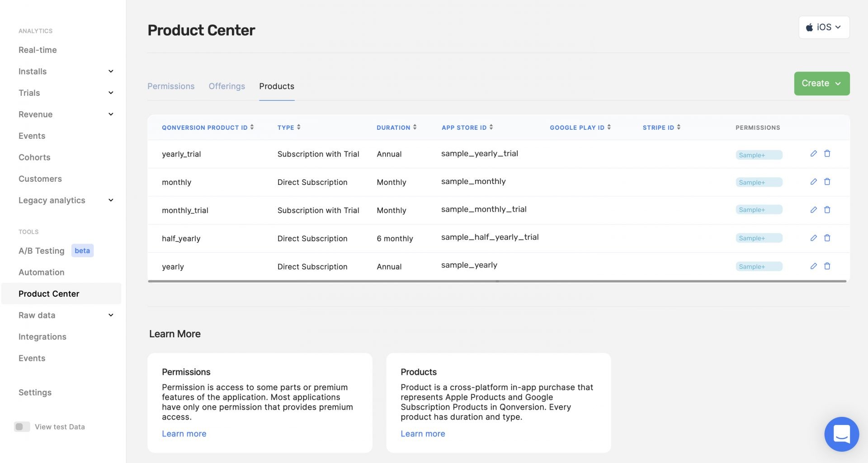Enable the View test Data toggle
The image size is (868, 463).
coord(22,426)
